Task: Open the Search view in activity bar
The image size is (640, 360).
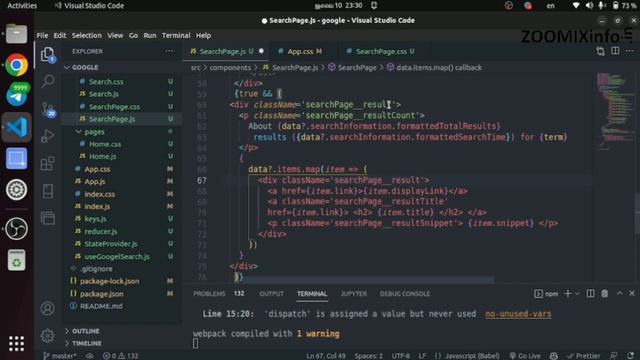Action: click(x=48, y=81)
